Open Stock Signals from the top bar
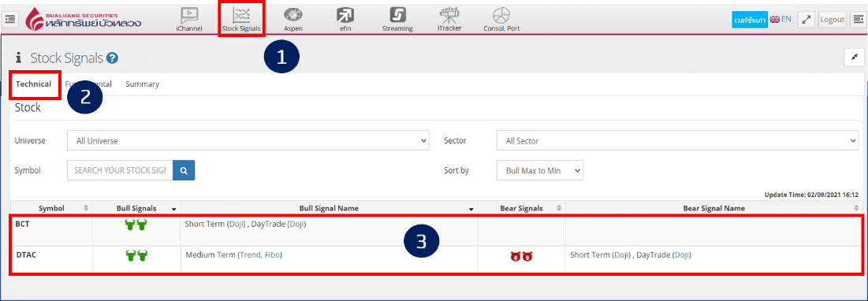The height and width of the screenshot is (301, 868). 241,20
